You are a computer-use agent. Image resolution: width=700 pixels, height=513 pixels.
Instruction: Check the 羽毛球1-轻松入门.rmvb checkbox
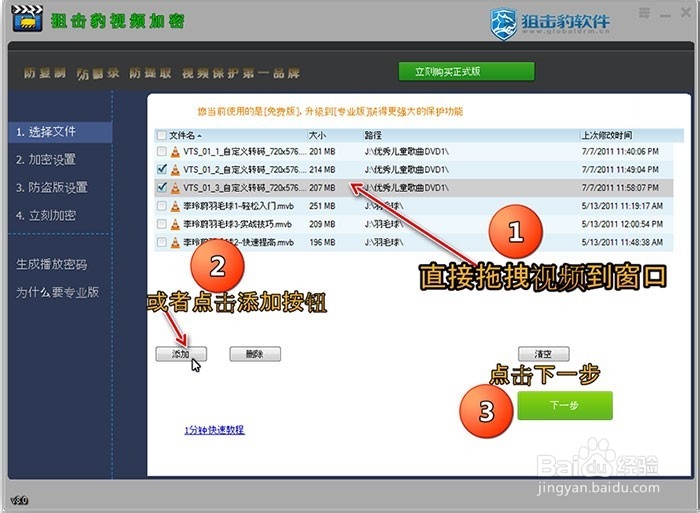pyautogui.click(x=162, y=206)
